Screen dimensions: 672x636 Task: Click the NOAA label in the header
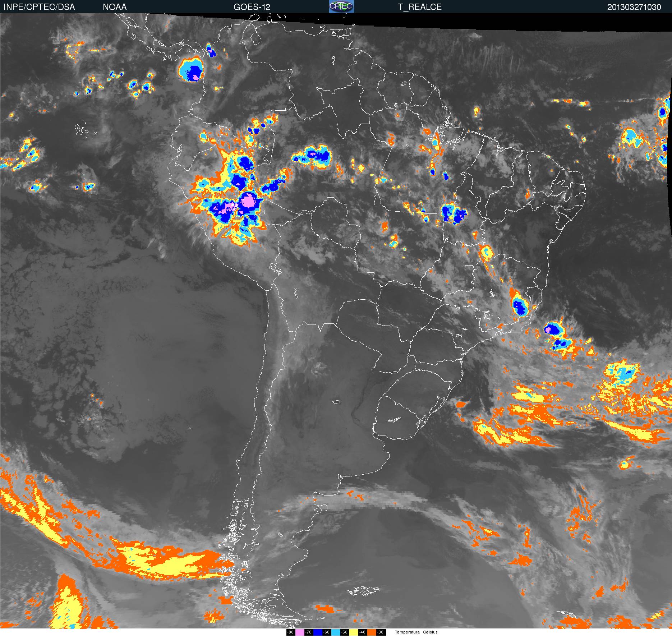[115, 7]
